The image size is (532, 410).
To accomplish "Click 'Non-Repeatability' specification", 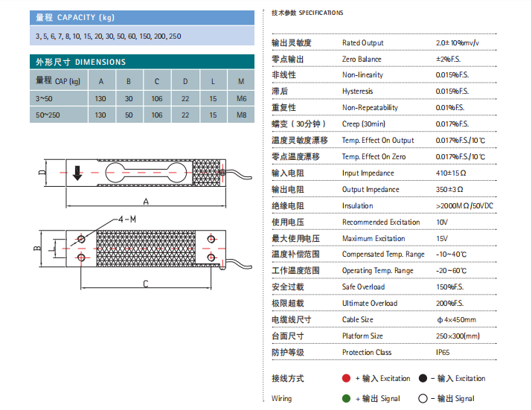I will [x=370, y=108].
